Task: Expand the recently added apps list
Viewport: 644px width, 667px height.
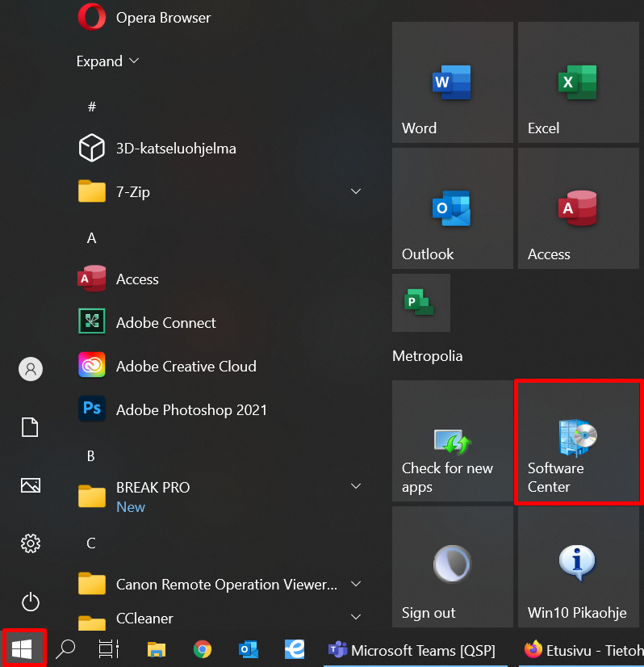Action: [x=108, y=61]
